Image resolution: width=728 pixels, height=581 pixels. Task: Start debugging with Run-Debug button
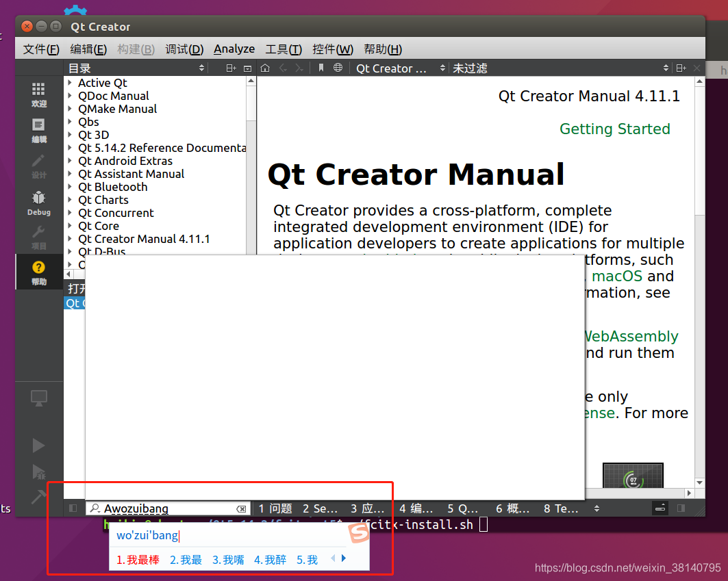pyautogui.click(x=38, y=472)
